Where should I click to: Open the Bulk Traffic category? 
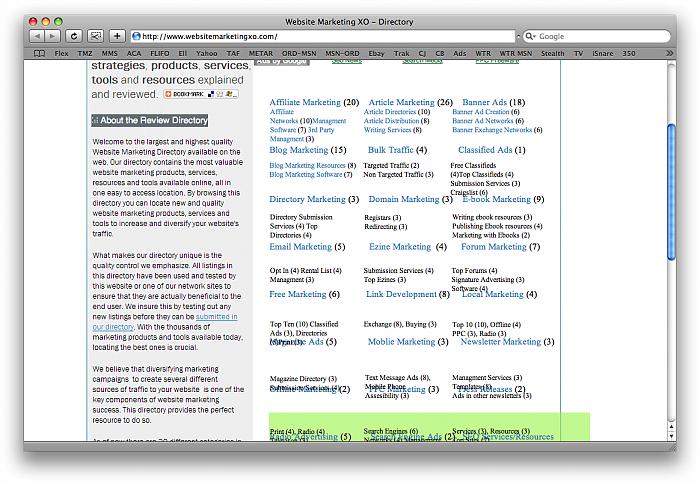tap(391, 150)
